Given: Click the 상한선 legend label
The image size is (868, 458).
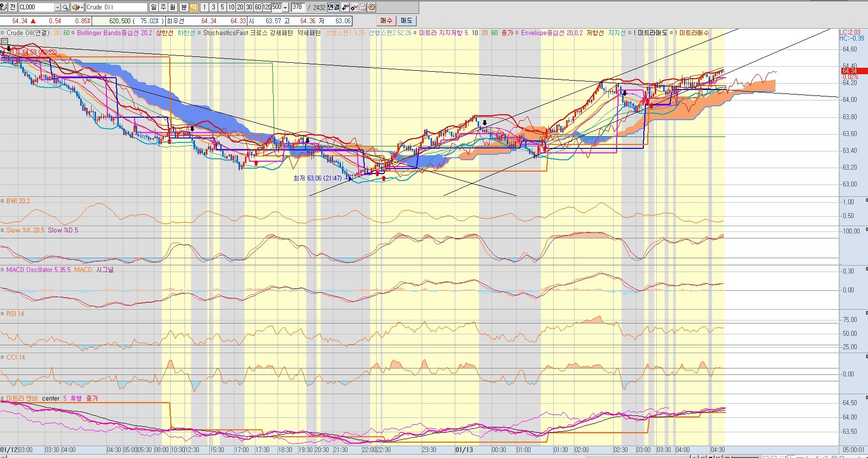Looking at the screenshot, I should click(x=165, y=33).
